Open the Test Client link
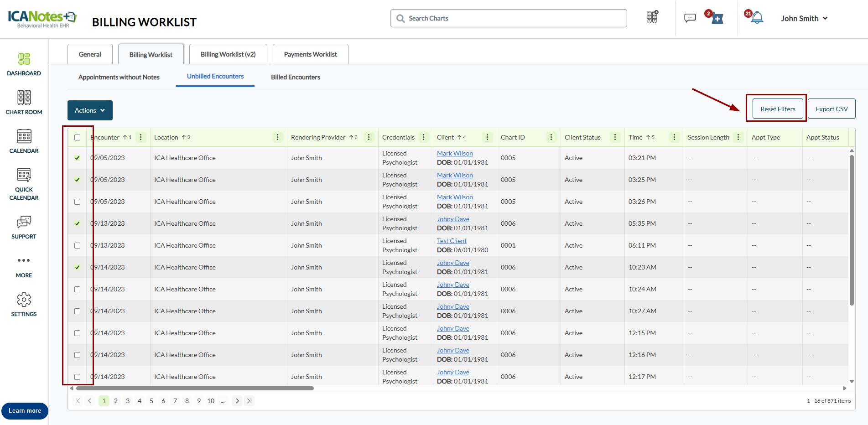 click(x=452, y=241)
